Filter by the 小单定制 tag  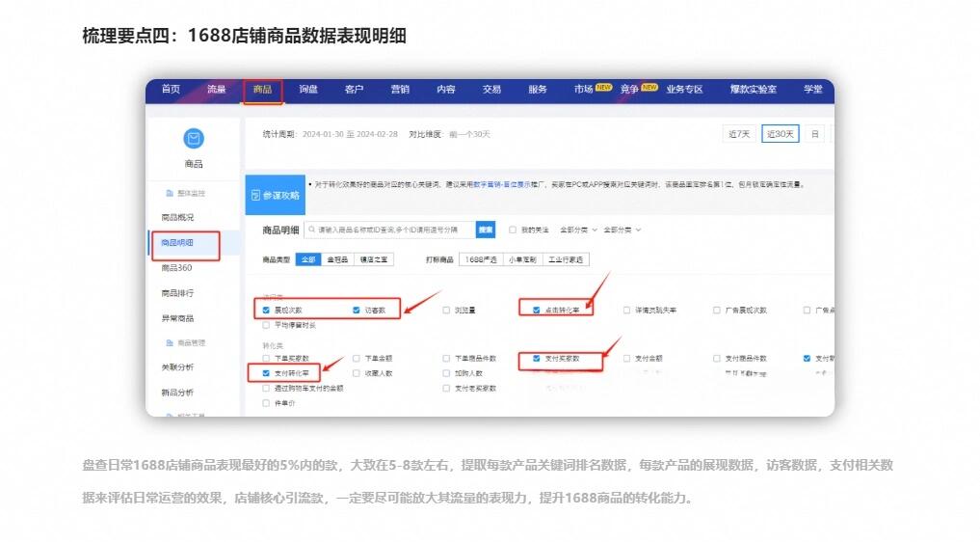click(x=522, y=259)
